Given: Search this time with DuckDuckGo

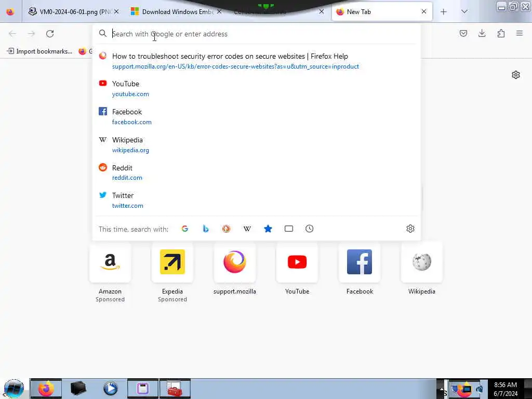Looking at the screenshot, I should (x=227, y=229).
